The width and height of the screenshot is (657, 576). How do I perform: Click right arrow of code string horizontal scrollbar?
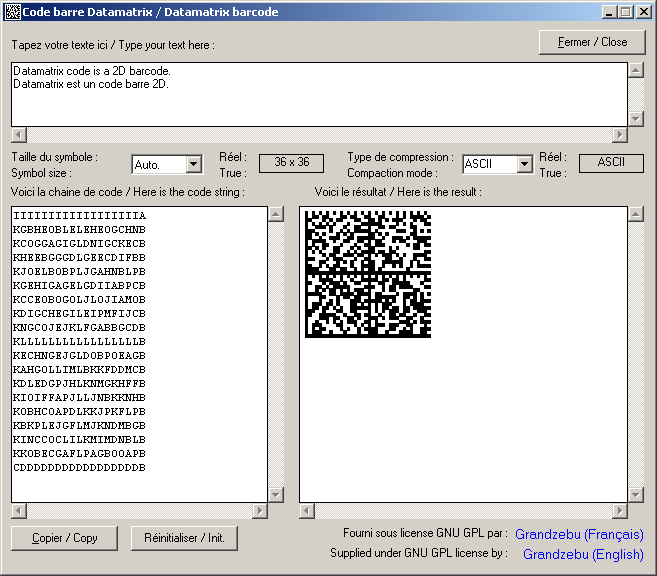pos(259,511)
